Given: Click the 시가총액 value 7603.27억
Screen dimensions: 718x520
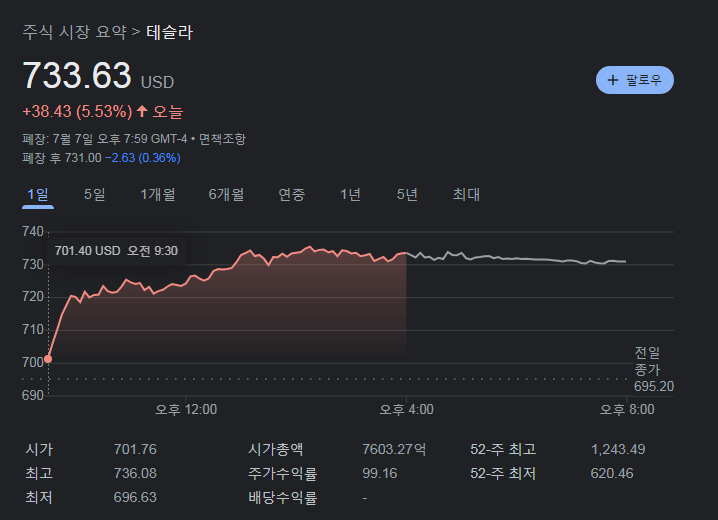Looking at the screenshot, I should point(394,449).
